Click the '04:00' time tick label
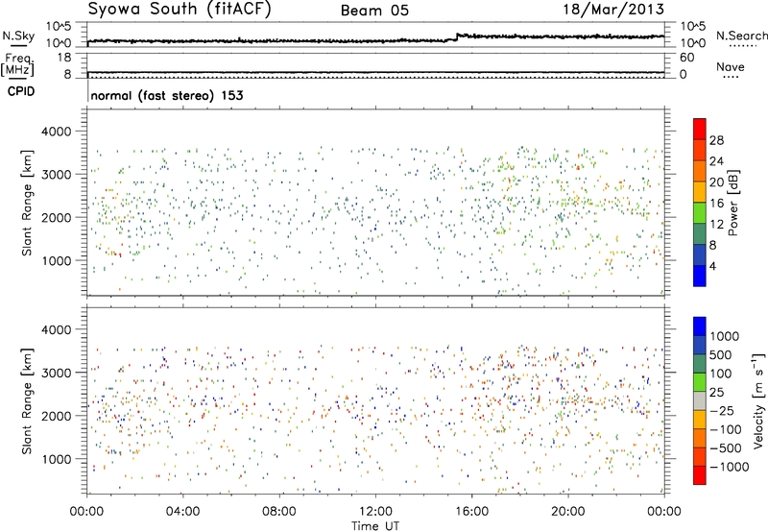 click(182, 512)
